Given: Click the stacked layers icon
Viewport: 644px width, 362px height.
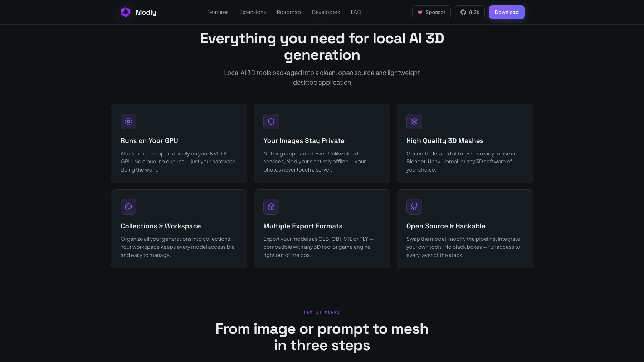Looking at the screenshot, I should point(414,122).
